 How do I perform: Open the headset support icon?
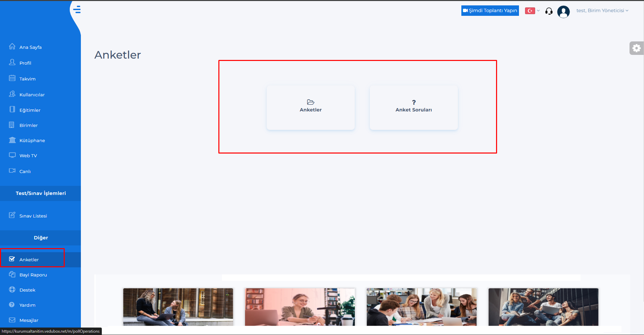click(549, 11)
